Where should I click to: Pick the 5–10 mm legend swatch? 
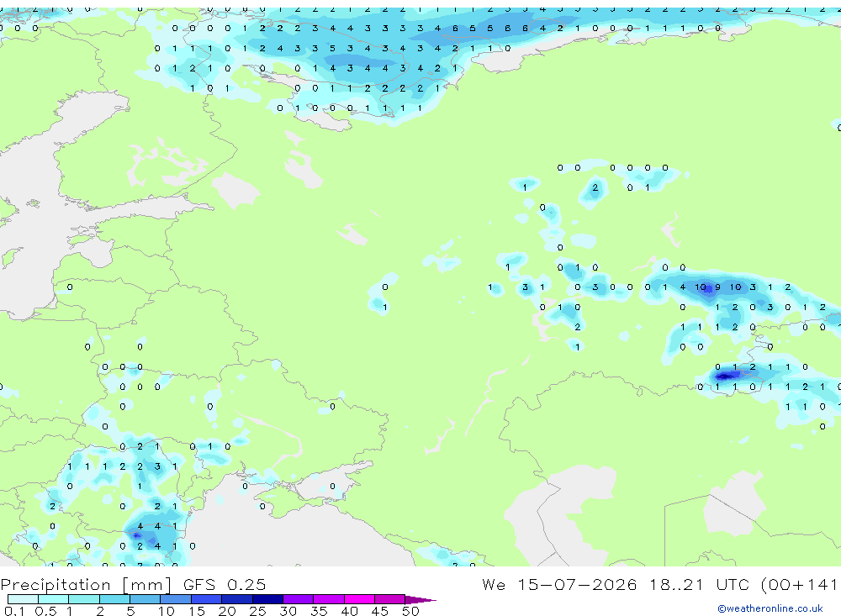[145, 599]
